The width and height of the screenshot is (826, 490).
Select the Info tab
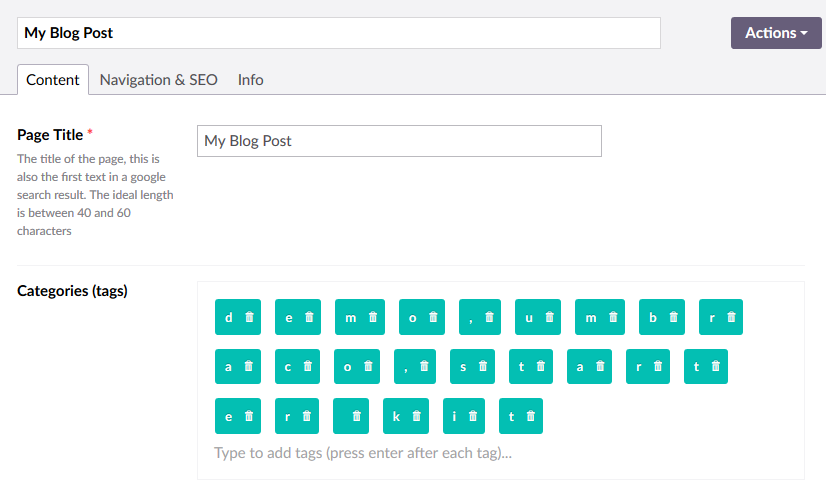251,80
